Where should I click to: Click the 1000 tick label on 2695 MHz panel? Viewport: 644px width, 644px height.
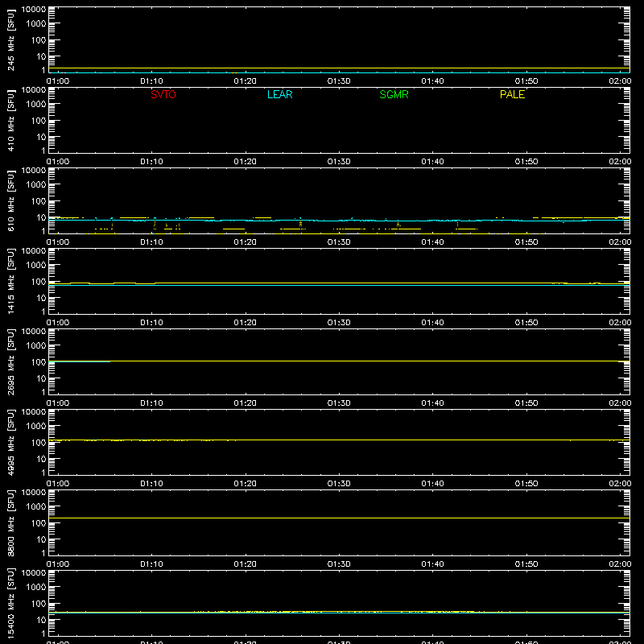pos(36,346)
